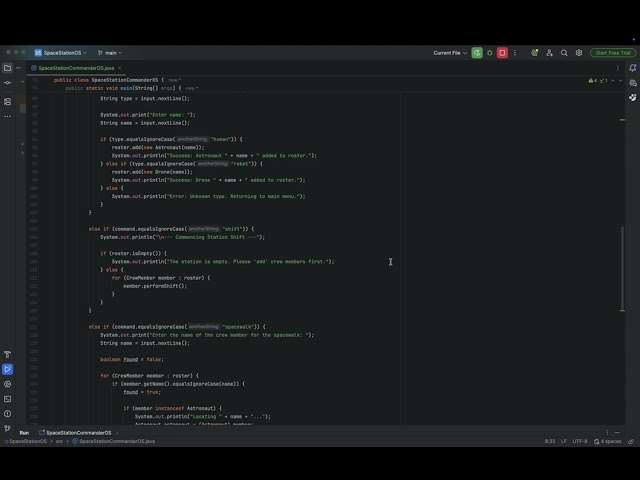Stop the running program with red button
640x480 pixels.
point(502,53)
